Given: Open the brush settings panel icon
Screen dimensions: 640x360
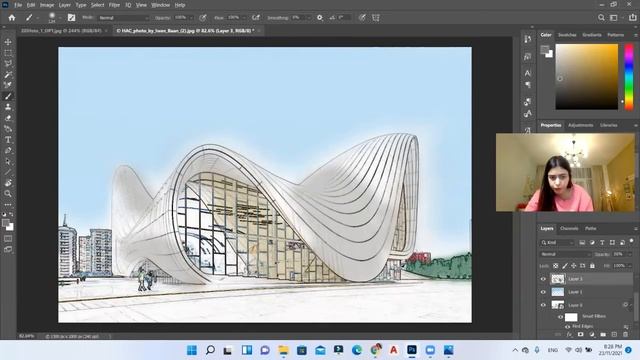Looking at the screenshot, I should [71, 18].
